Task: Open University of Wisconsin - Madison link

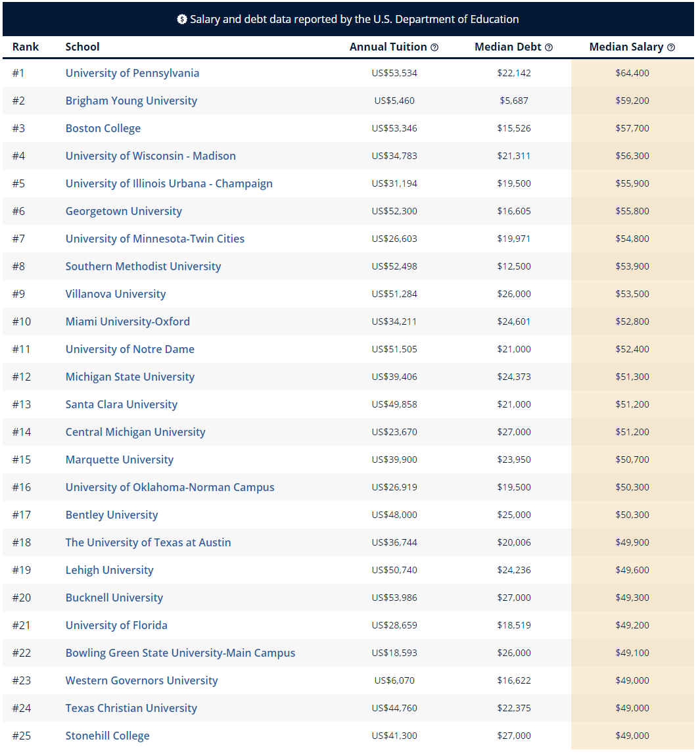Action: click(151, 156)
